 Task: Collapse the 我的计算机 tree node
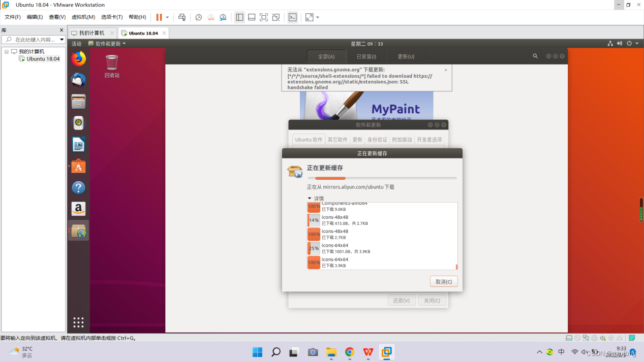(x=7, y=52)
